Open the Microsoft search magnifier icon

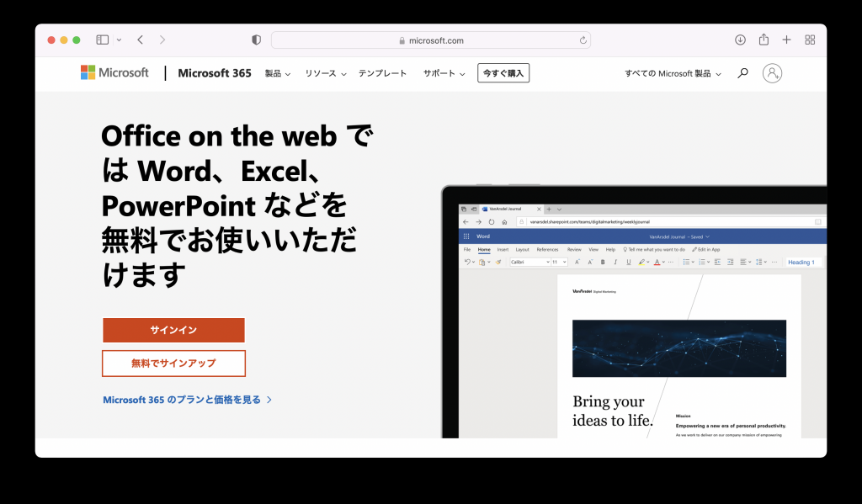point(742,73)
